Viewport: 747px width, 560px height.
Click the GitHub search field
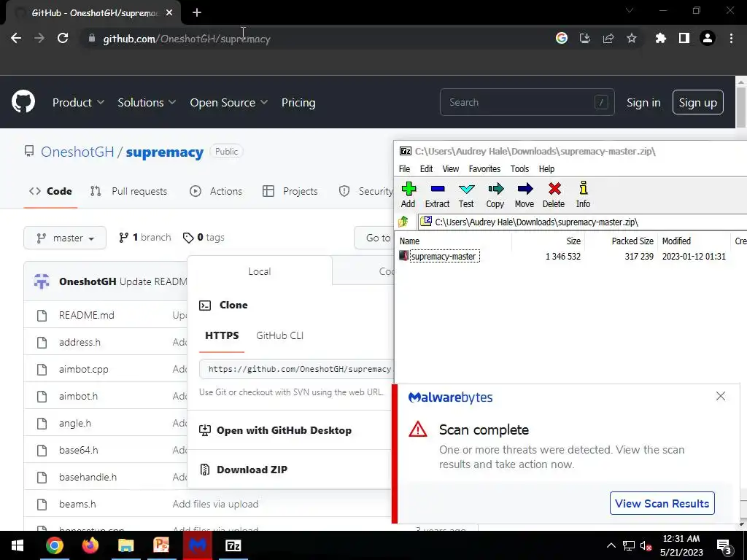[527, 102]
